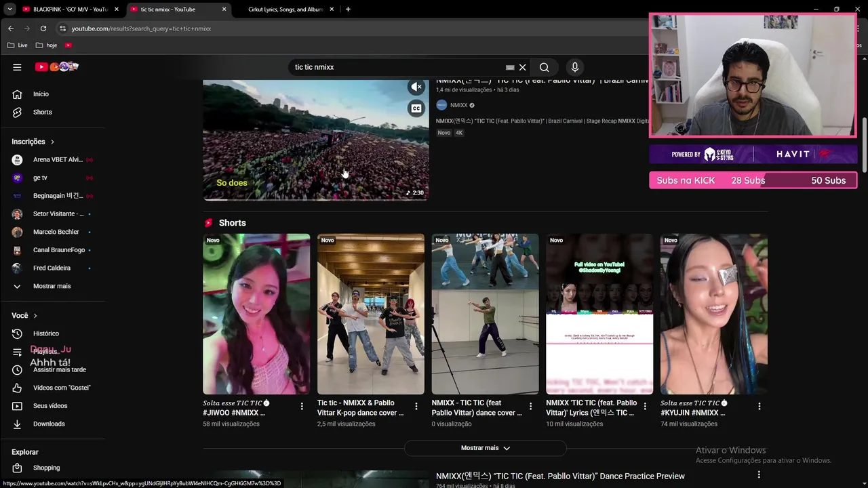Image resolution: width=868 pixels, height=488 pixels.
Task: View site information icon in address bar
Action: tap(62, 28)
